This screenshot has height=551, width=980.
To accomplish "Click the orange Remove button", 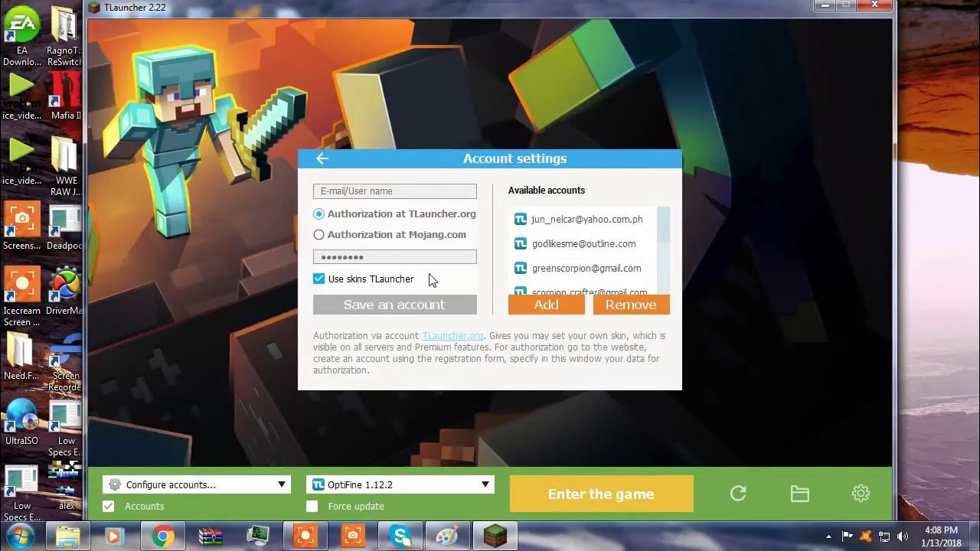I will coord(631,305).
